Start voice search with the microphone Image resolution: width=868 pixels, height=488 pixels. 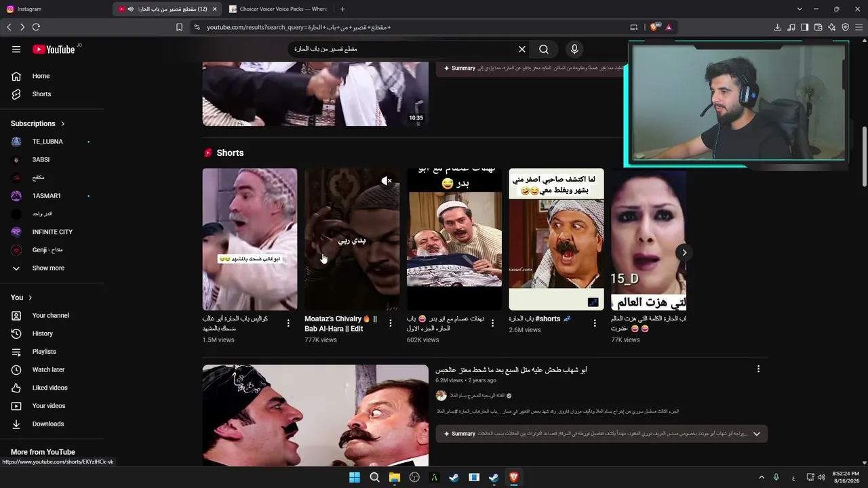[x=574, y=49]
